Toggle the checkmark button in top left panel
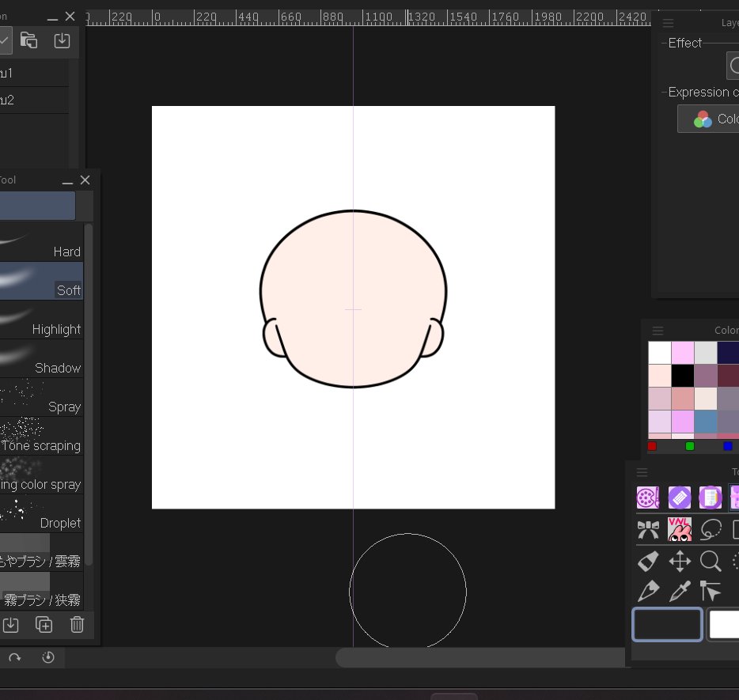The height and width of the screenshot is (700, 739). tap(5, 40)
